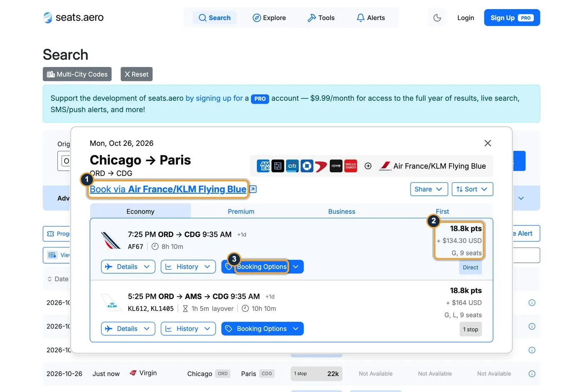Click the American Express card icon
This screenshot has width=583, height=392.
[x=264, y=166]
